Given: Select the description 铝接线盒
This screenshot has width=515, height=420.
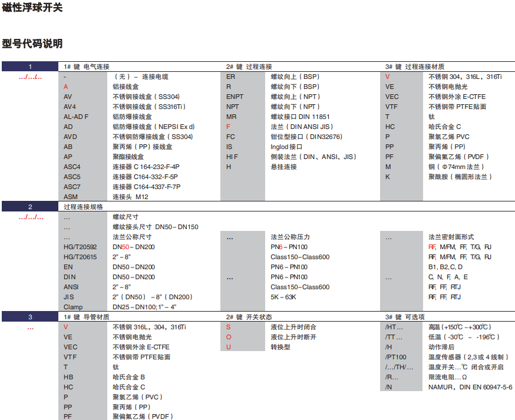Looking at the screenshot, I should pyautogui.click(x=126, y=87).
